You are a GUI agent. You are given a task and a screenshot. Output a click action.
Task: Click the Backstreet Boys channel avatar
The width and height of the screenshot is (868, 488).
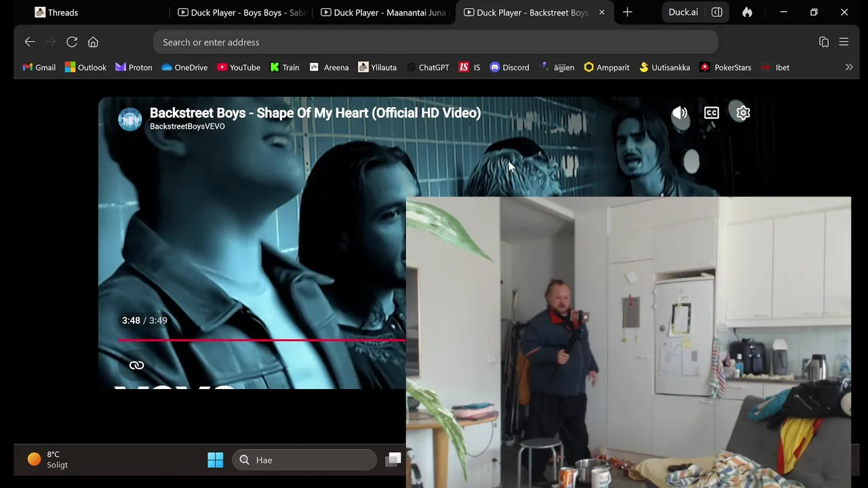pos(130,119)
